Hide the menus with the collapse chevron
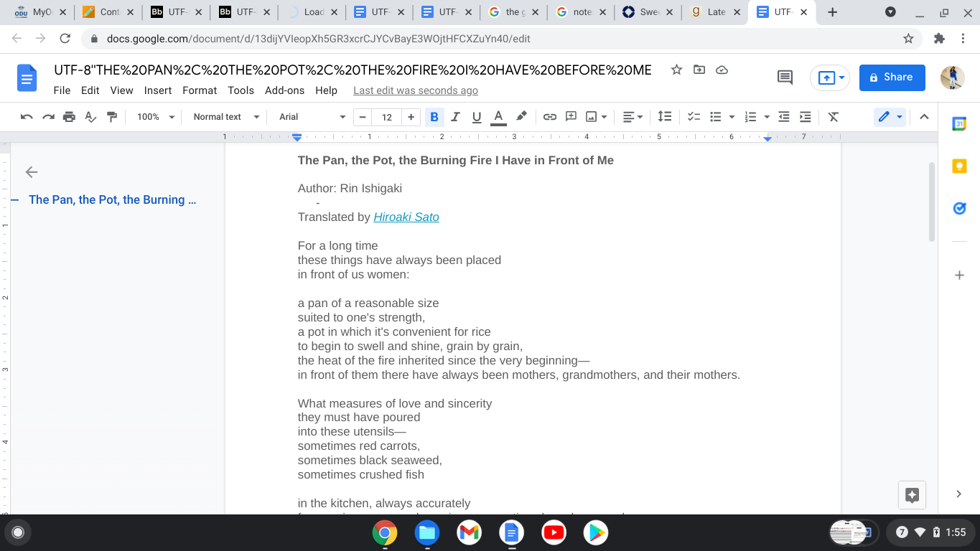The width and height of the screenshot is (980, 551). coord(924,117)
